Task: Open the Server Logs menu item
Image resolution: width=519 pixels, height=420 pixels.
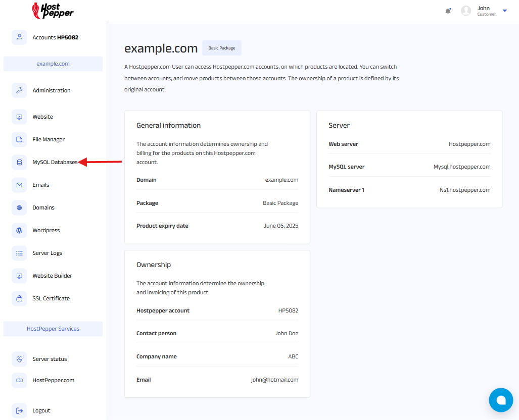Action: pos(47,253)
